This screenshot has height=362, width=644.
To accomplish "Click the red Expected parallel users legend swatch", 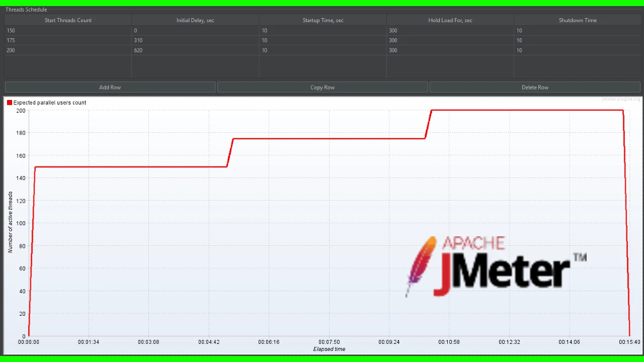I will coord(10,103).
